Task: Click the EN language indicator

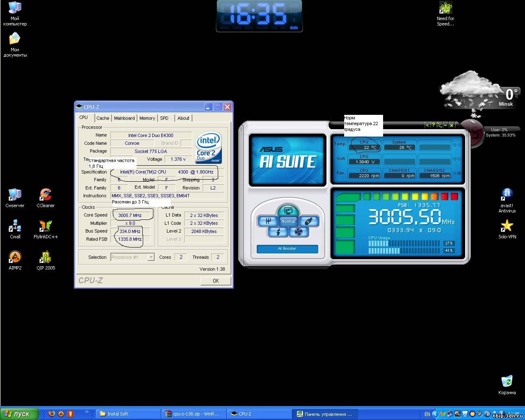Action: 427,414
